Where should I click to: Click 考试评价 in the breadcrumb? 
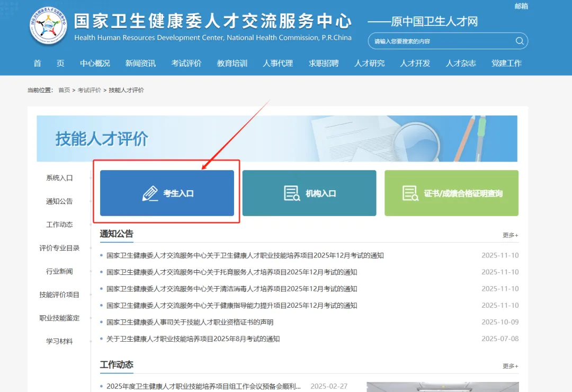[x=90, y=90]
